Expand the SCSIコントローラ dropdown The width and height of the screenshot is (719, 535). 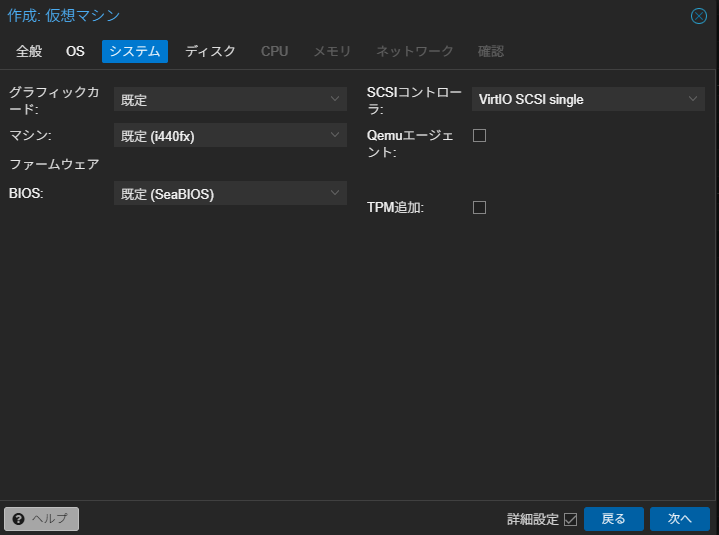pos(588,99)
